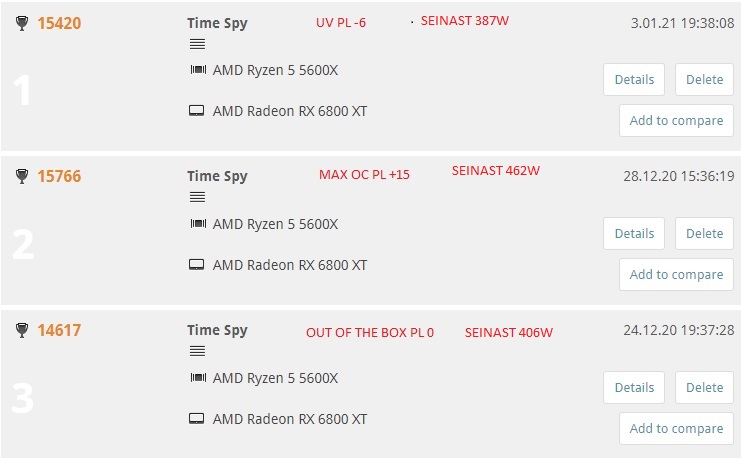Click the CPU chip icon in result 1
The image size is (741, 459).
198,70
